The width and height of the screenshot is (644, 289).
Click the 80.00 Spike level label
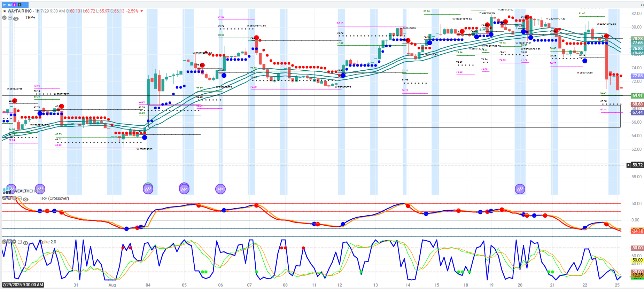pos(637,248)
